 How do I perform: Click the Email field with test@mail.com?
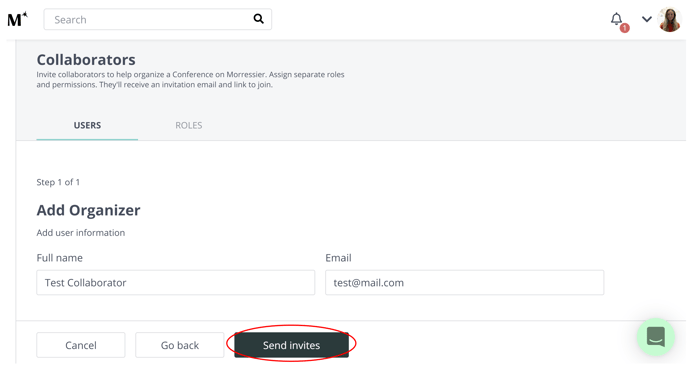coord(465,283)
